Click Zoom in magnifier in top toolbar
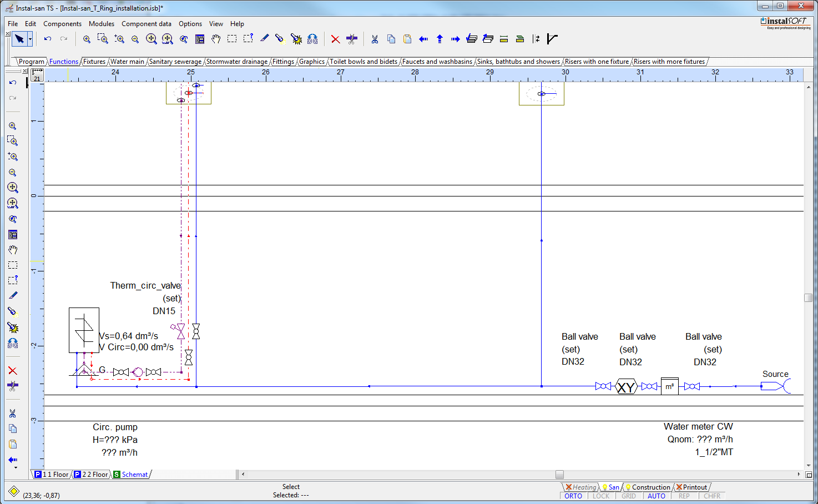This screenshot has height=504, width=818. 87,39
